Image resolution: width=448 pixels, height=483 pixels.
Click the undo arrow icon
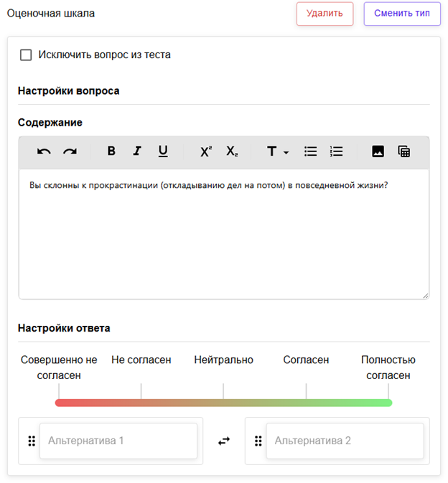click(x=44, y=151)
